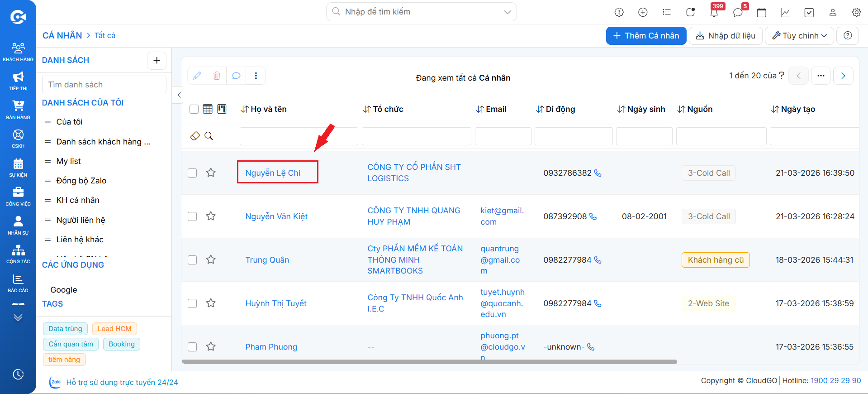Select the Người liên hệ list
This screenshot has height=394, width=868.
pyautogui.click(x=81, y=220)
